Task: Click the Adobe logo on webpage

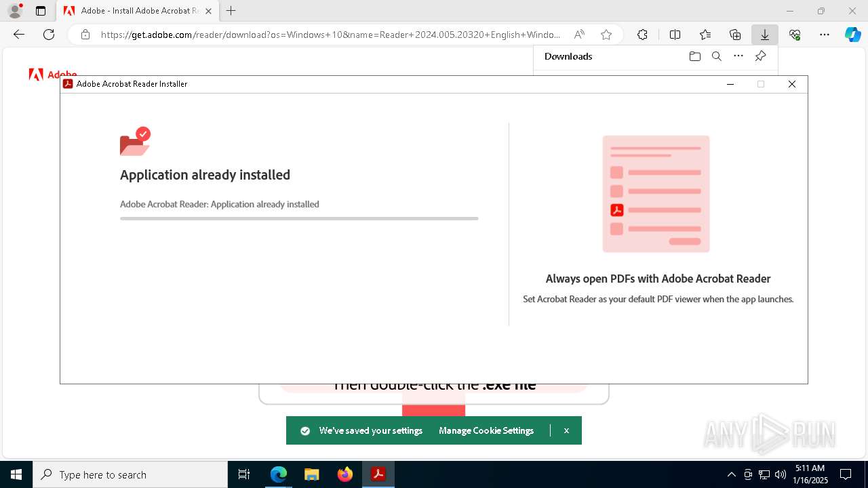Action: 53,74
